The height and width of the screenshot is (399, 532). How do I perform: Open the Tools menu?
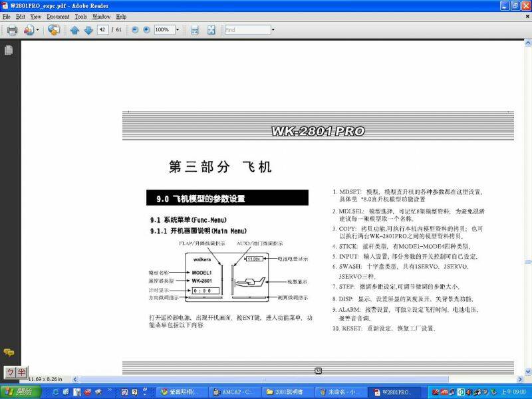click(80, 17)
